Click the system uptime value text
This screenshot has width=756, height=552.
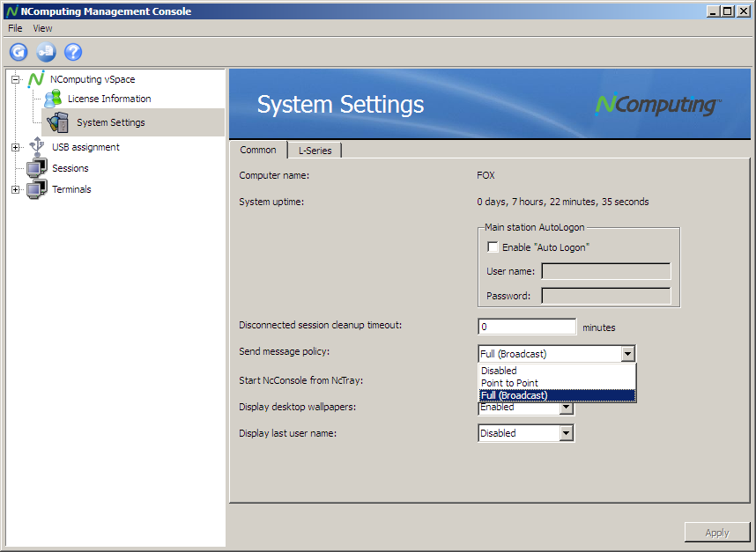click(x=563, y=202)
